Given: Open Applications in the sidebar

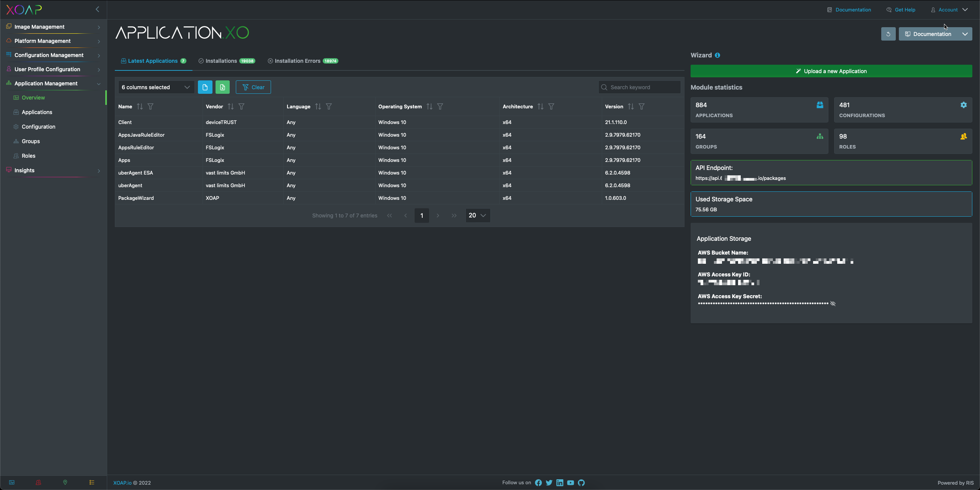Looking at the screenshot, I should (x=37, y=112).
